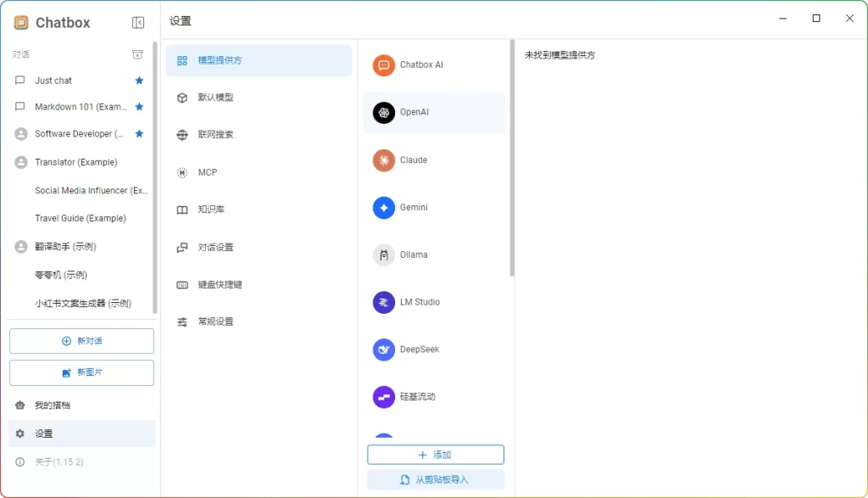Click the provider list scrollbar
This screenshot has height=498, width=868.
point(512,158)
